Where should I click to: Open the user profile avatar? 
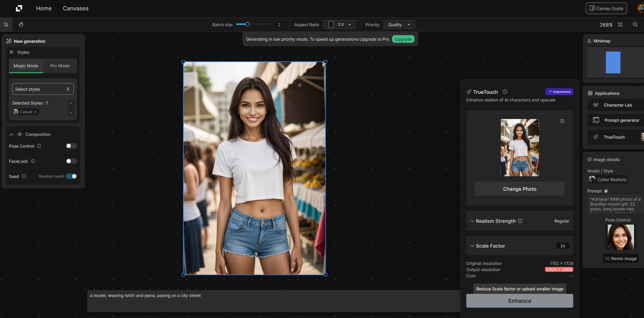click(x=641, y=8)
